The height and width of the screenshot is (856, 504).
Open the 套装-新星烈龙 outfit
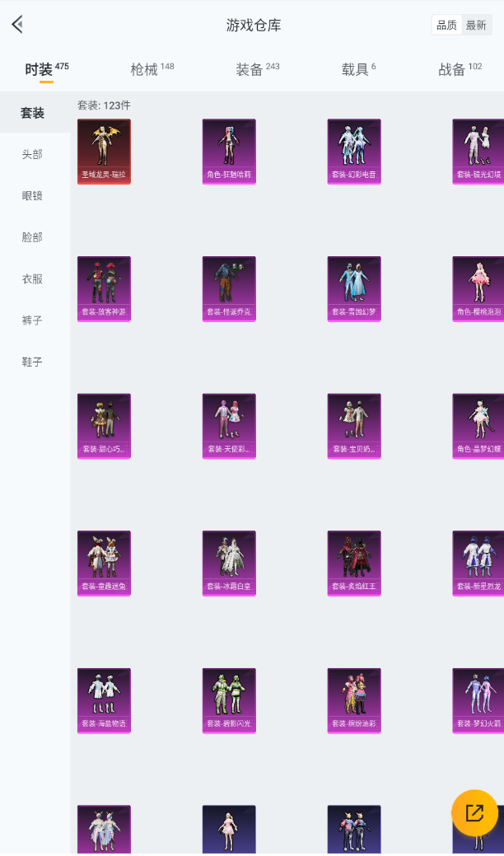pyautogui.click(x=478, y=564)
